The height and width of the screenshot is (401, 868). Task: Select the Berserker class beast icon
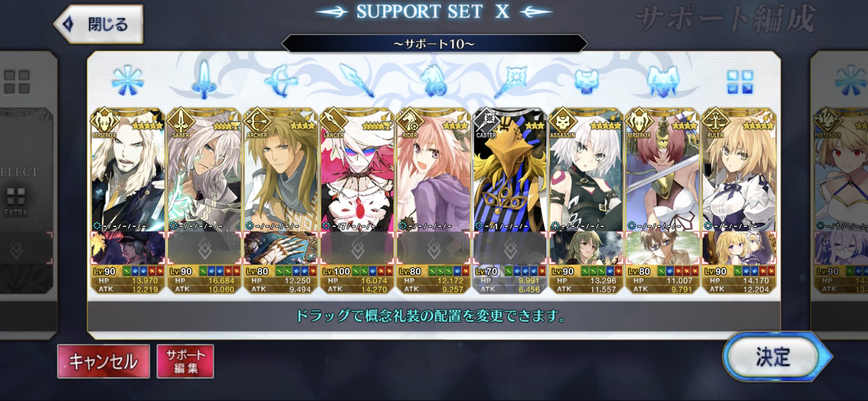662,81
